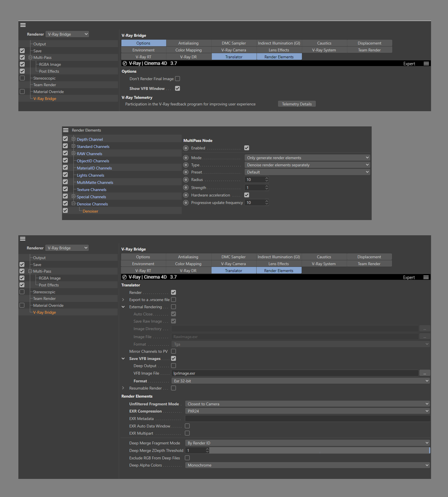Viewport: 448px width, 497px height.
Task: Expand the Export to .vrscene section
Action: (x=123, y=300)
